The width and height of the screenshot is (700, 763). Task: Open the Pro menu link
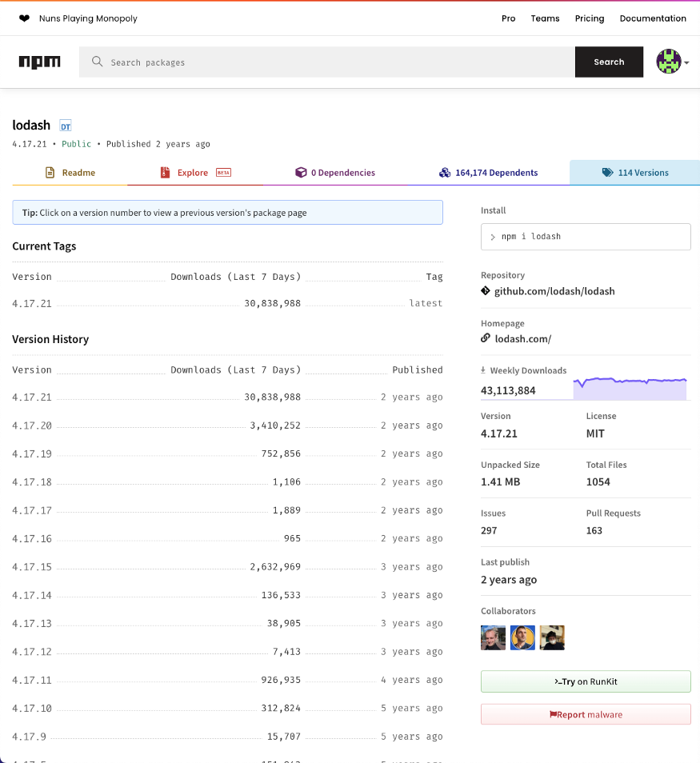click(508, 18)
